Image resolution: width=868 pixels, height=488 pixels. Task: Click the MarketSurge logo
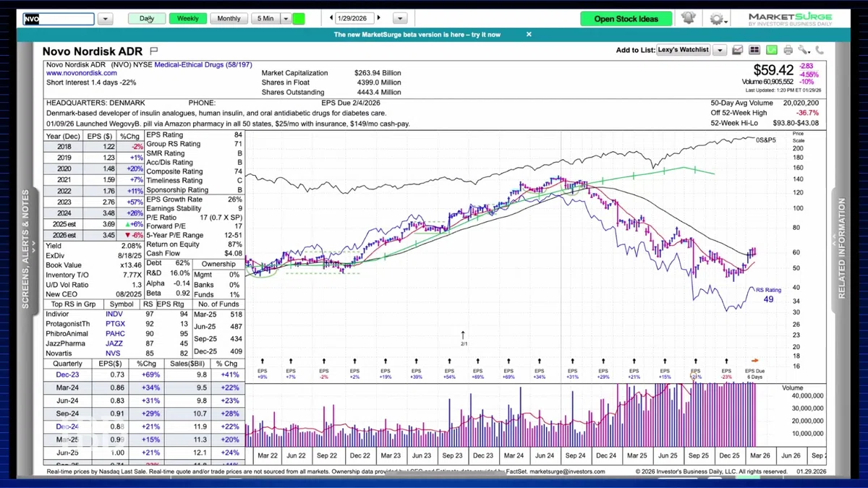click(790, 19)
